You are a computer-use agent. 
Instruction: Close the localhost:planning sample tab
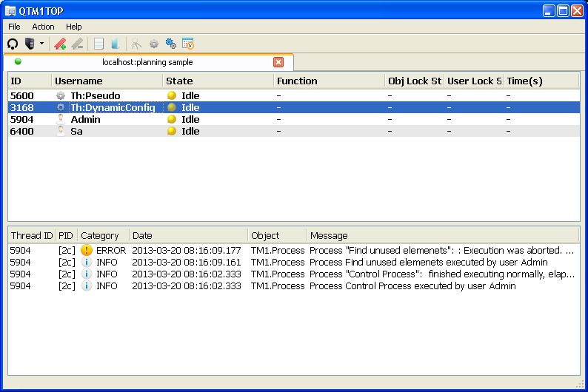[278, 62]
